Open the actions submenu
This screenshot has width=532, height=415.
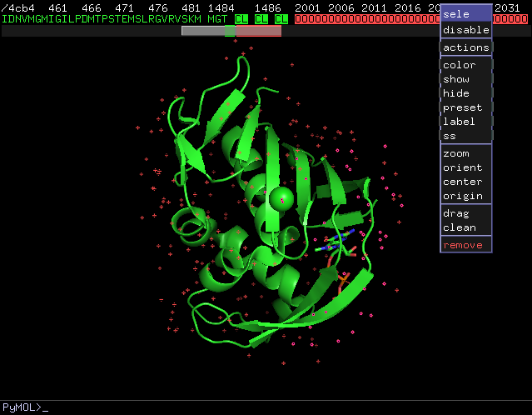465,47
